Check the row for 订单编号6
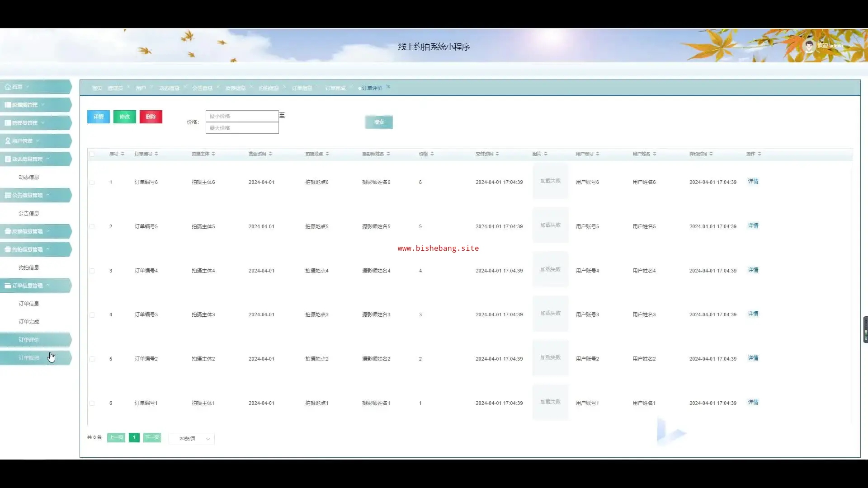 point(92,183)
